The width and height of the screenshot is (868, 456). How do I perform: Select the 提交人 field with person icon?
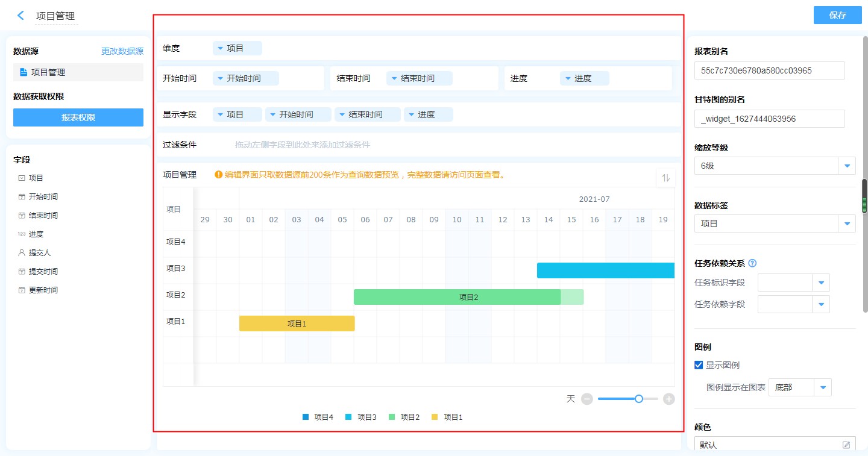point(40,253)
